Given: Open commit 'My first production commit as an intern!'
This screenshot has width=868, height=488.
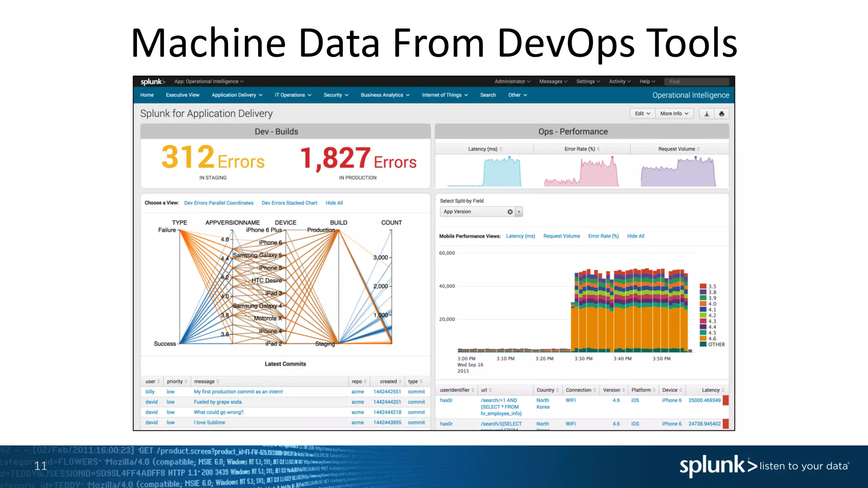Looking at the screenshot, I should click(x=238, y=392).
